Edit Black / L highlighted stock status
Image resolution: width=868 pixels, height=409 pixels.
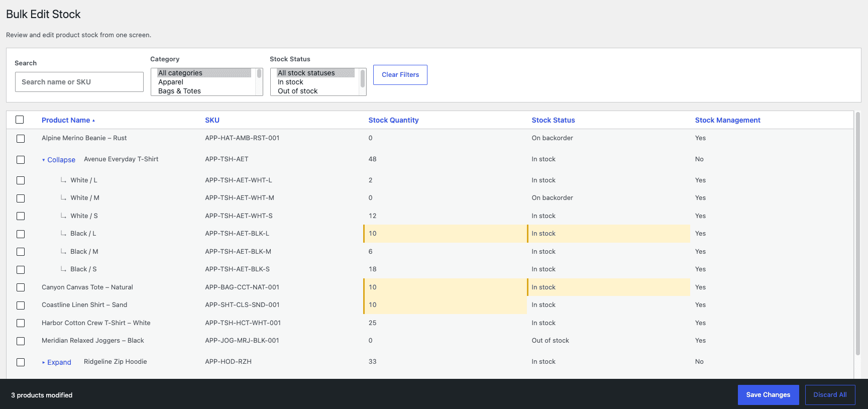[x=608, y=234]
